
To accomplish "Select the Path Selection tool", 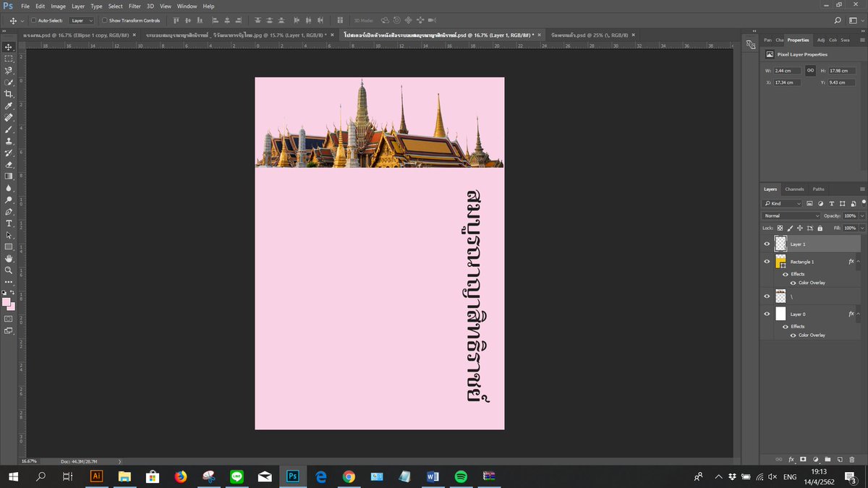I will pyautogui.click(x=9, y=235).
